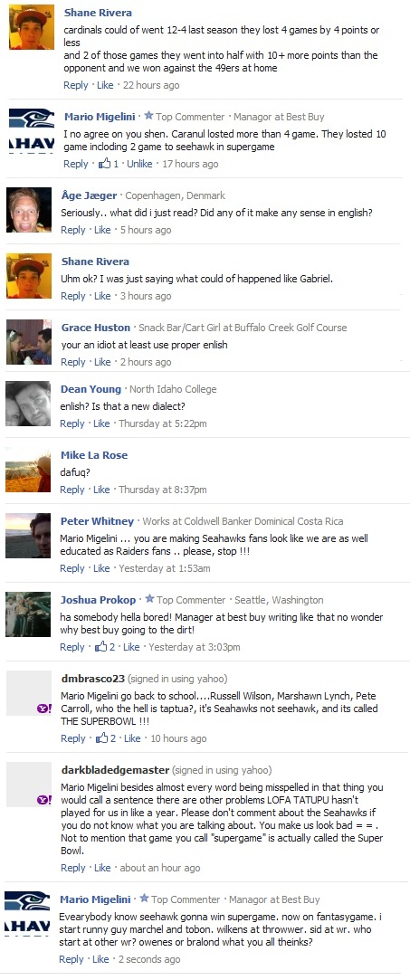Reply to Mike La Rose's dafuq comment
Viewport: 410px width, 980px height.
coord(72,490)
